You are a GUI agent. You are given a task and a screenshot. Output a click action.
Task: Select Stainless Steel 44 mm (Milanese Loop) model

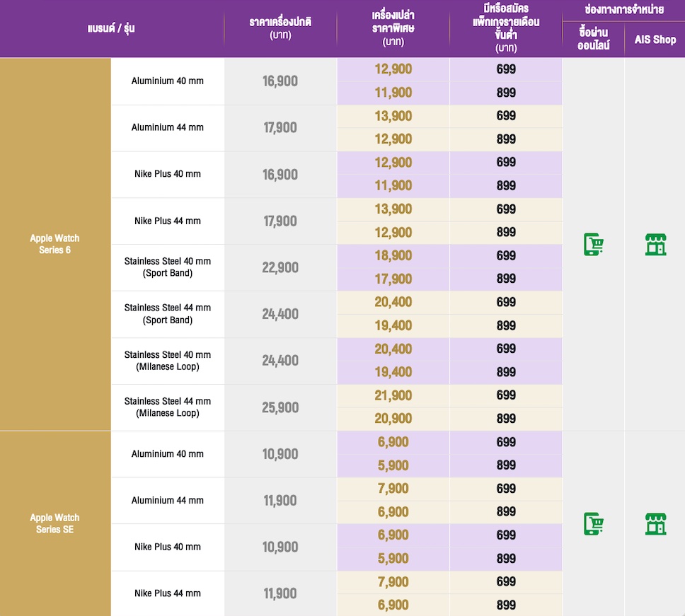pyautogui.click(x=168, y=407)
